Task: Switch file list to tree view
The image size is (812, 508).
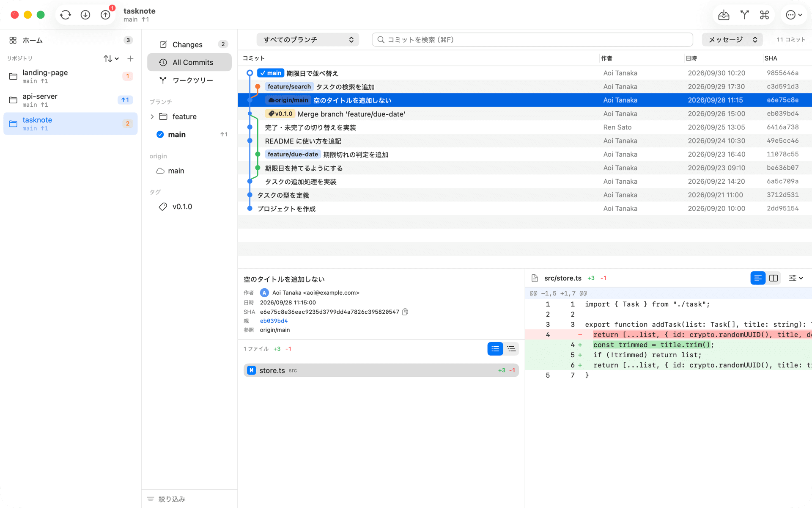Action: 511,349
